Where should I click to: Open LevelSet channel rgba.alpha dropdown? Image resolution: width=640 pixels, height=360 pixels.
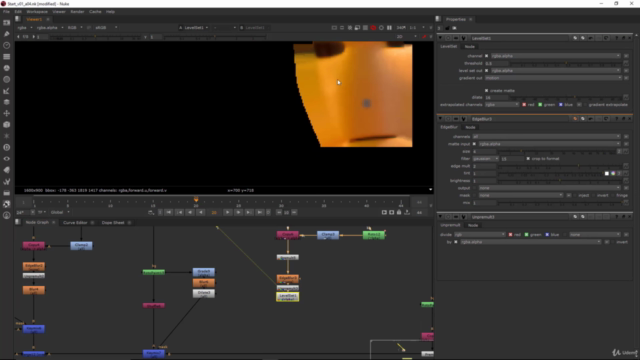coord(556,56)
